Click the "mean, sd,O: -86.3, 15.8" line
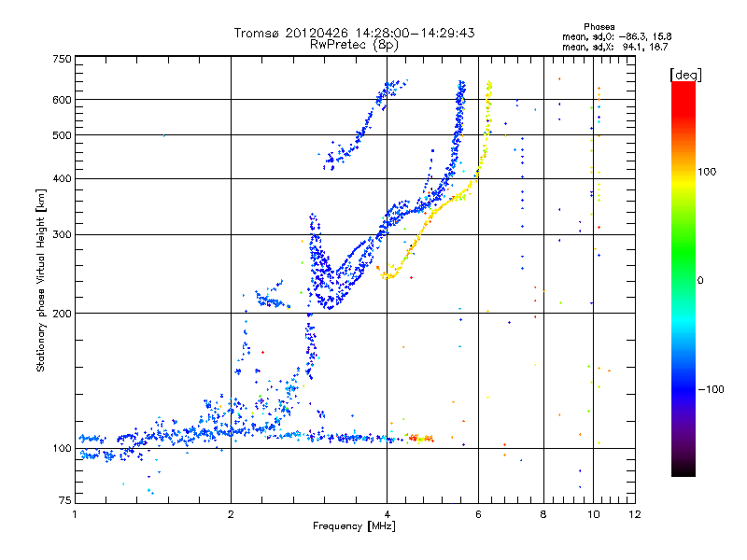The width and height of the screenshot is (747, 560). 617,36
